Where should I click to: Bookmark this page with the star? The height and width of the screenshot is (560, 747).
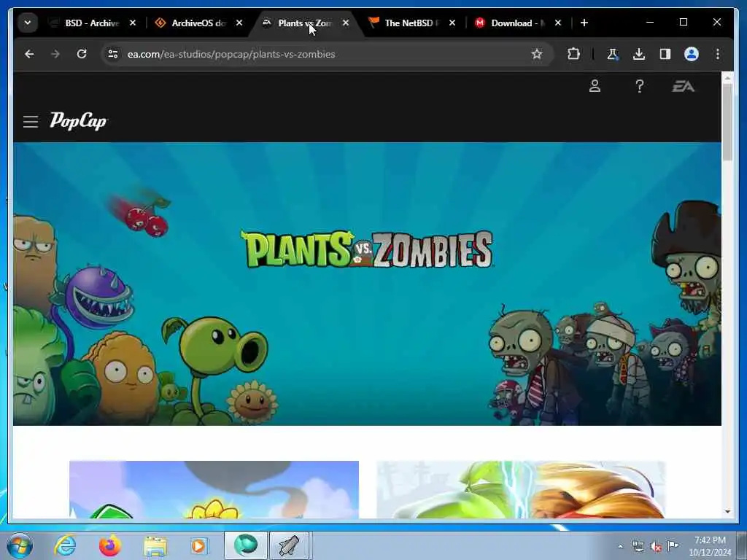(x=537, y=54)
